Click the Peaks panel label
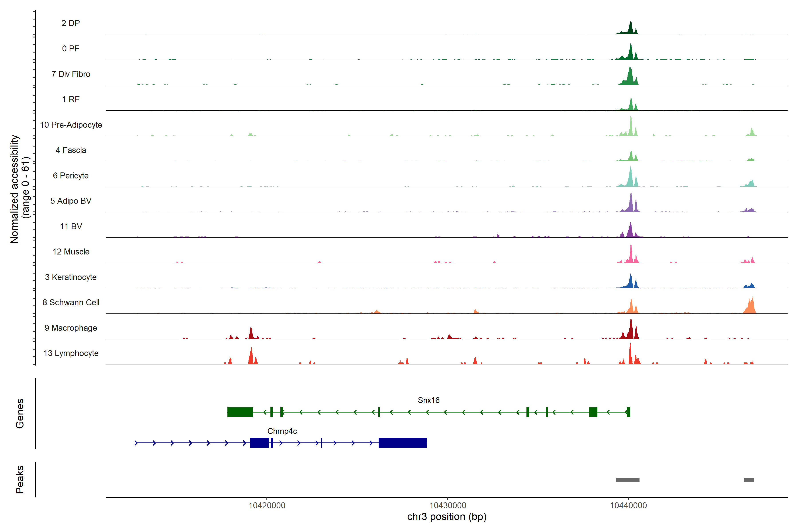Viewport: 798px width, 532px height. (20, 479)
